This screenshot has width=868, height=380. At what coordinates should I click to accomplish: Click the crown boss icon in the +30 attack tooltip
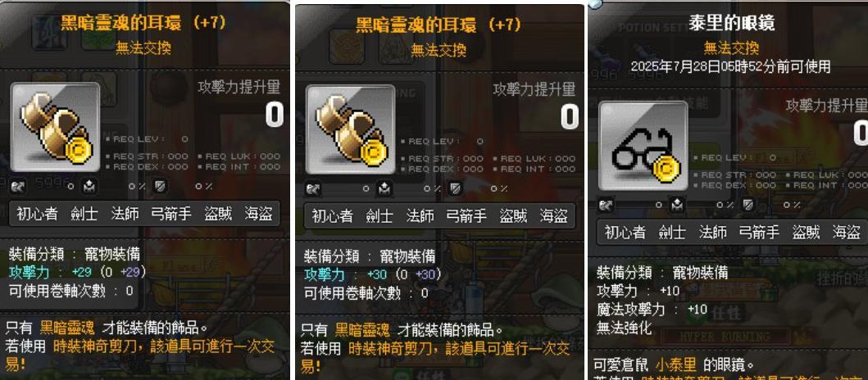point(384,188)
